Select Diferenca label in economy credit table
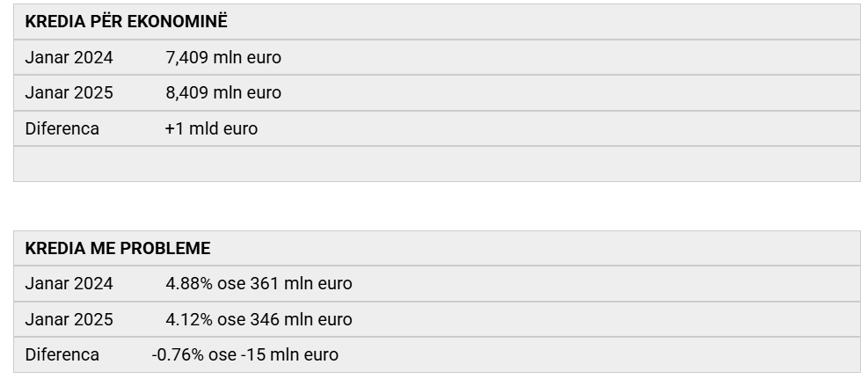Screen dimensions: 868x379 point(62,129)
